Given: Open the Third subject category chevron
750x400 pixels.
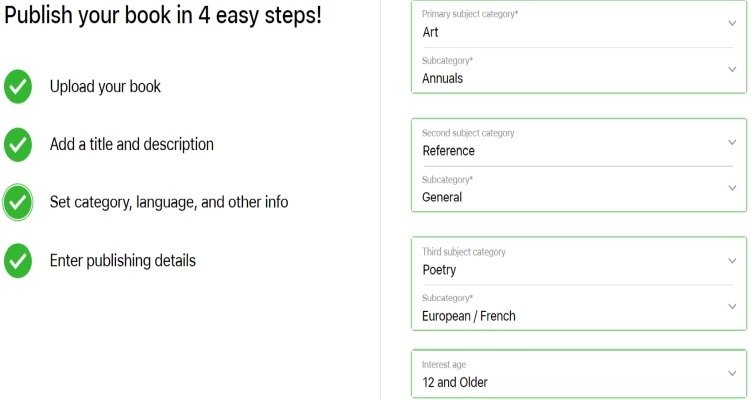Looking at the screenshot, I should [x=732, y=261].
